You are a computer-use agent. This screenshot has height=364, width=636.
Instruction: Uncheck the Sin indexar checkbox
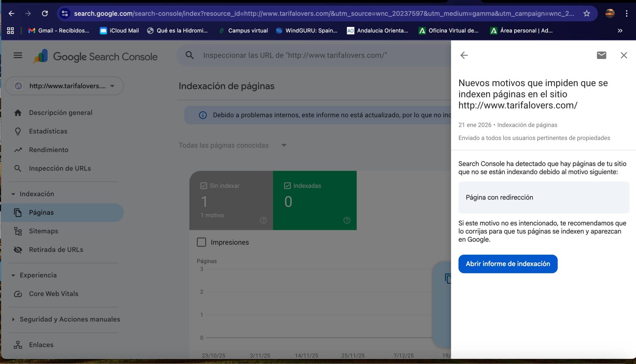[203, 186]
